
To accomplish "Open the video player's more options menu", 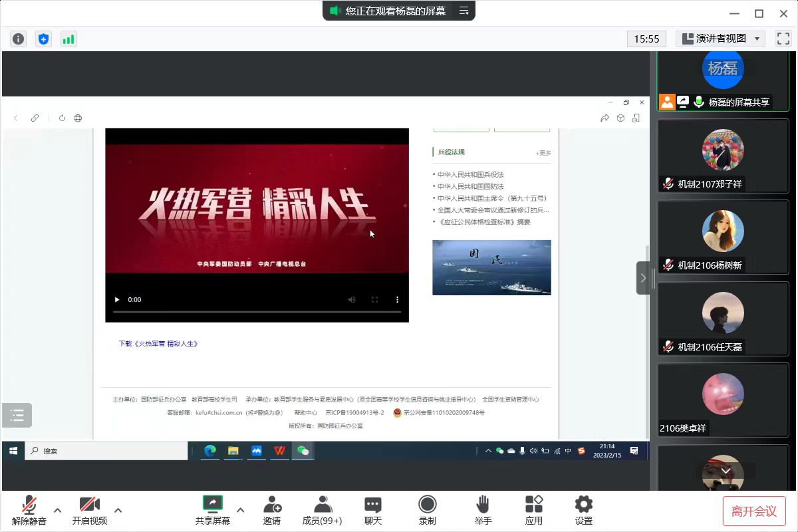I will click(398, 300).
